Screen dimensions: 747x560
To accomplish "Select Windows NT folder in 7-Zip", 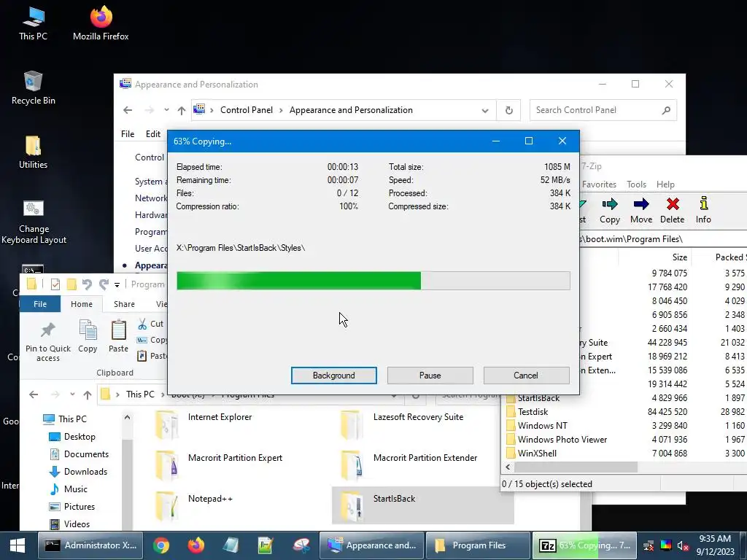I will pos(542,426).
